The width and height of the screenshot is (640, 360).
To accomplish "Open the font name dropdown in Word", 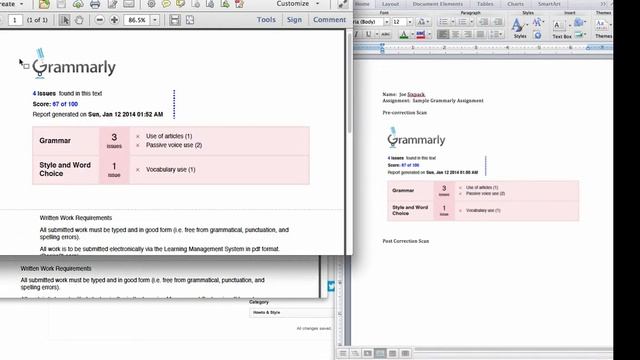I will click(x=387, y=22).
